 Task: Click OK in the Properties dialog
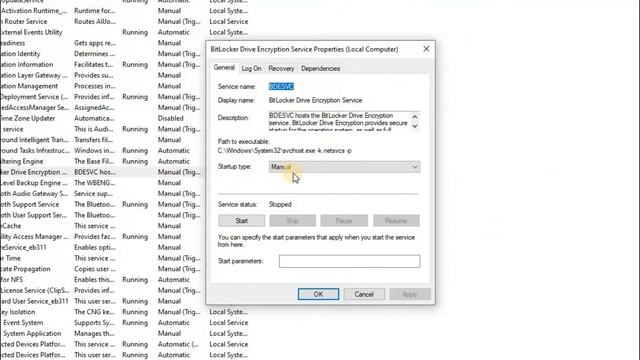point(318,294)
